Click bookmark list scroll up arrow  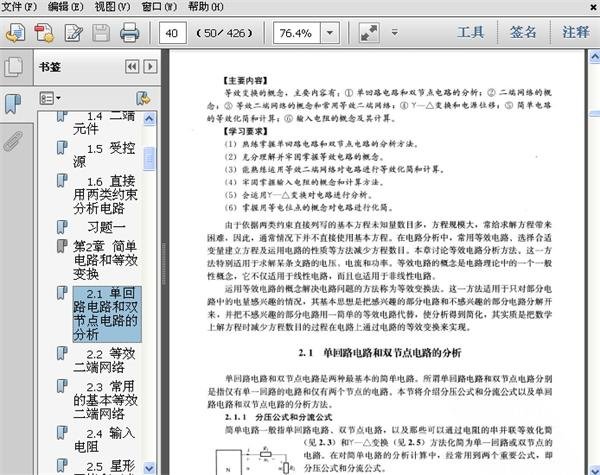click(149, 119)
